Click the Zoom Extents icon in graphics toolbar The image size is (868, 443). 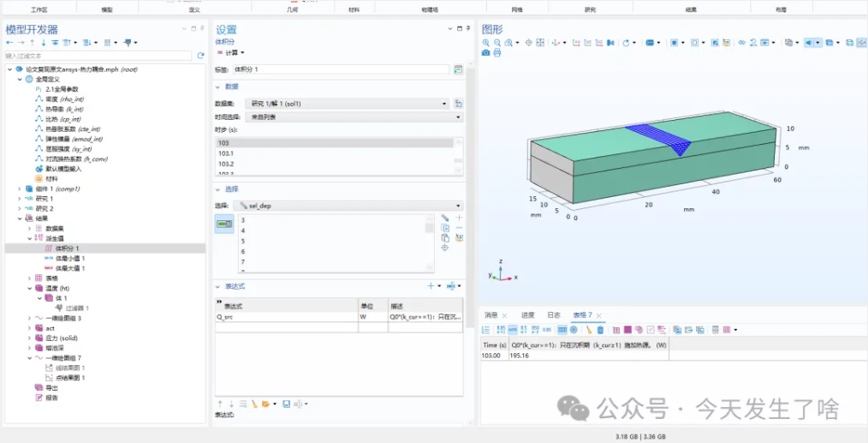tap(540, 43)
